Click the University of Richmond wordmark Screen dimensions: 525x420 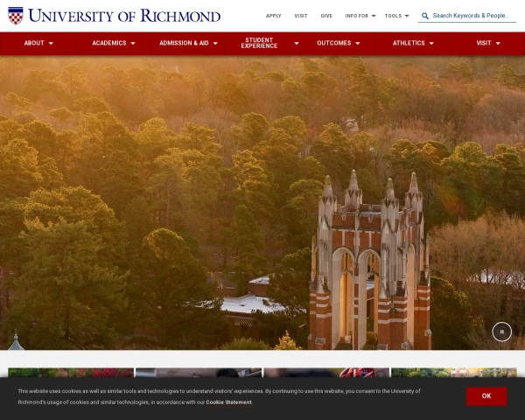coord(124,16)
